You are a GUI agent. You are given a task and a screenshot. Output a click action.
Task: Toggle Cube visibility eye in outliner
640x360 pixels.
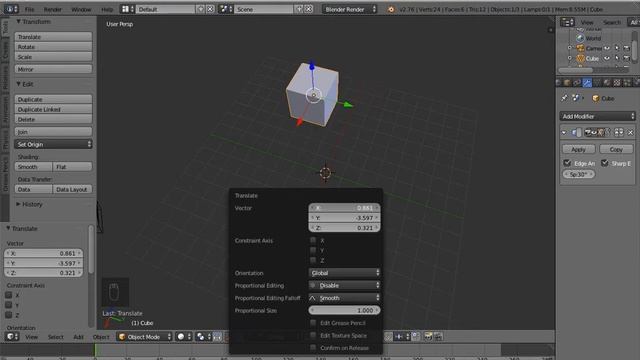[607, 58]
